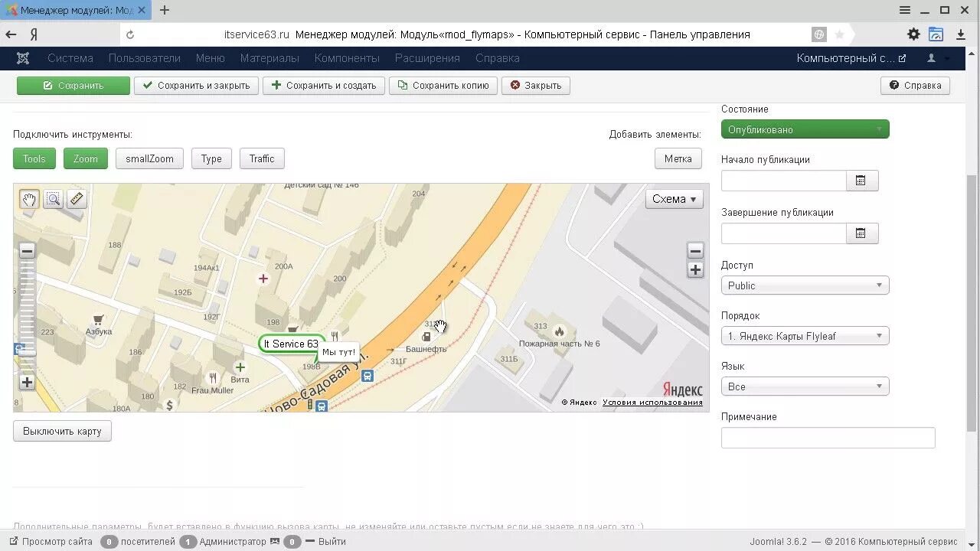Click Выключить карту to disable map
Viewport: 980px width, 551px height.
pyautogui.click(x=62, y=431)
